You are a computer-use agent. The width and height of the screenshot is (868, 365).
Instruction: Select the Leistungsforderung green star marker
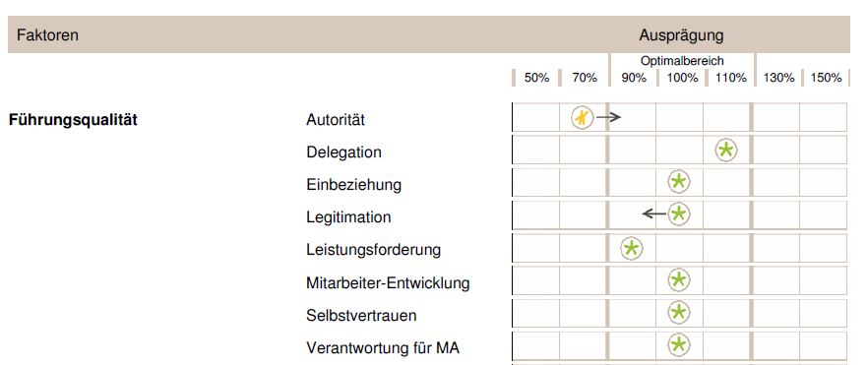pyautogui.click(x=632, y=248)
